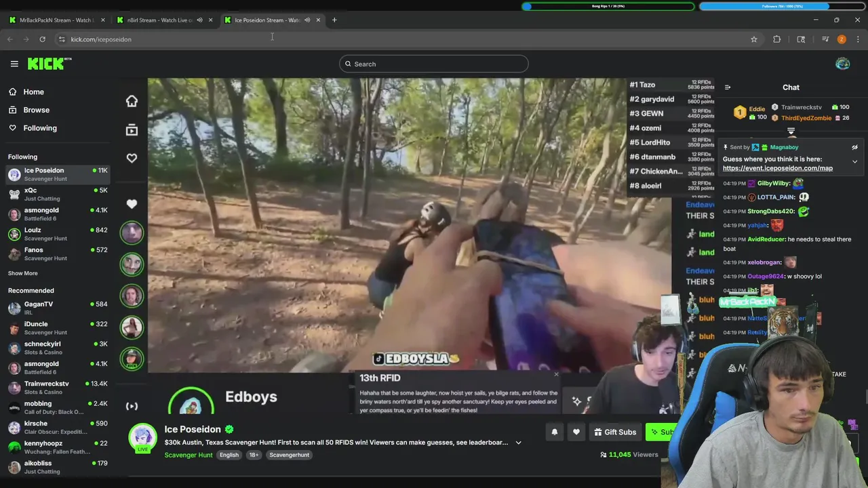Open Following in sidebar
Screen dimensions: 868x488
[x=33, y=127]
